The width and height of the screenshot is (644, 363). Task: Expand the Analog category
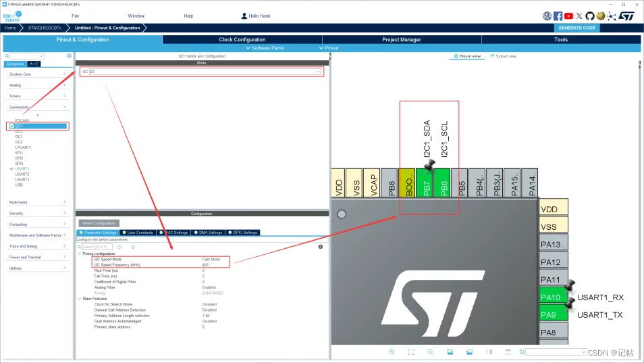[x=37, y=85]
